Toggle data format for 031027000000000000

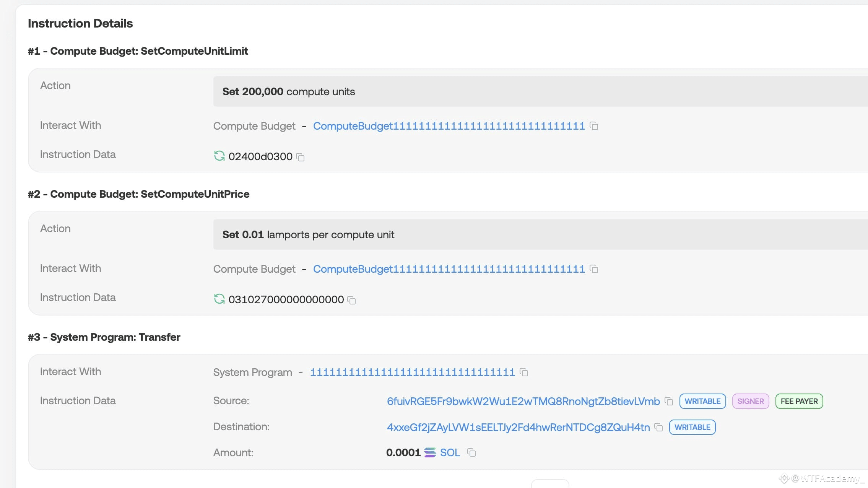219,299
